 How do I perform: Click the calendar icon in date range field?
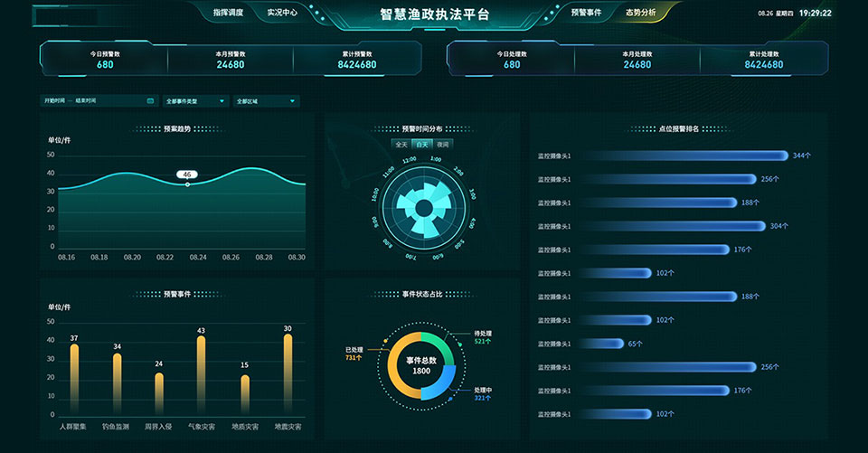(x=150, y=101)
